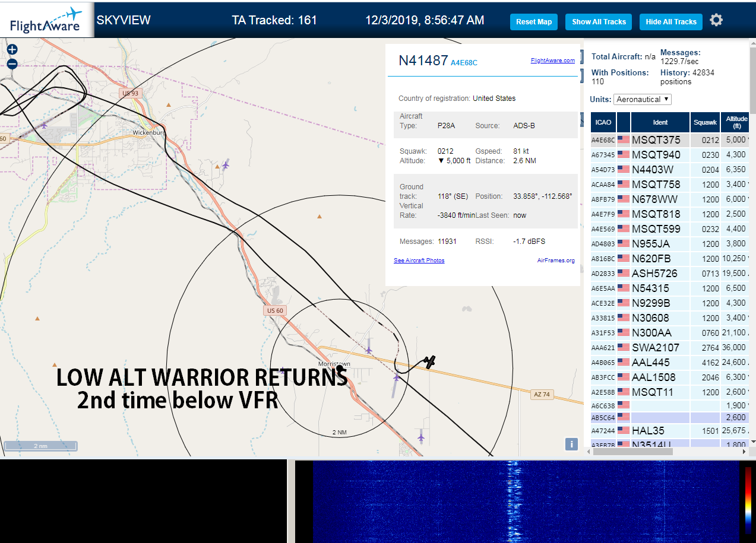Click the Wickenburg town label

point(148,133)
